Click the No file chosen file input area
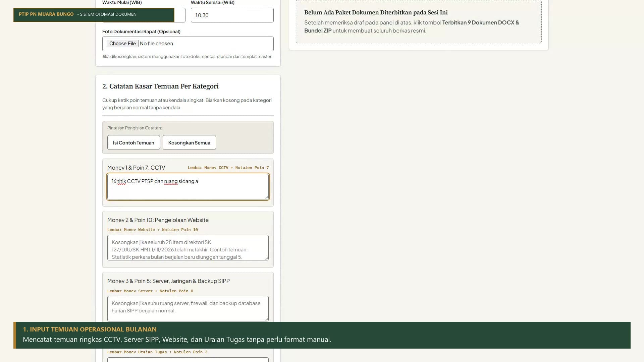 [x=188, y=44]
